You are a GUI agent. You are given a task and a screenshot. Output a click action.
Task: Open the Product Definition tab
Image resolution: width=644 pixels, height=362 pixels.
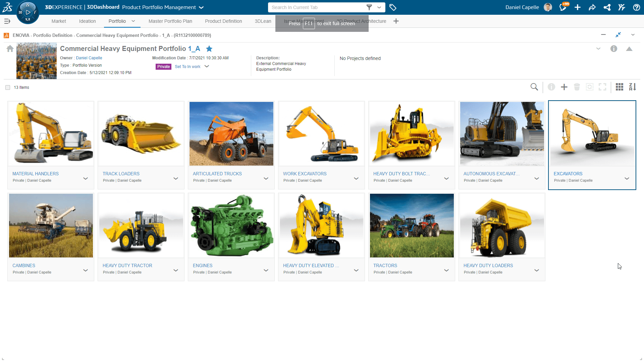[x=223, y=21]
